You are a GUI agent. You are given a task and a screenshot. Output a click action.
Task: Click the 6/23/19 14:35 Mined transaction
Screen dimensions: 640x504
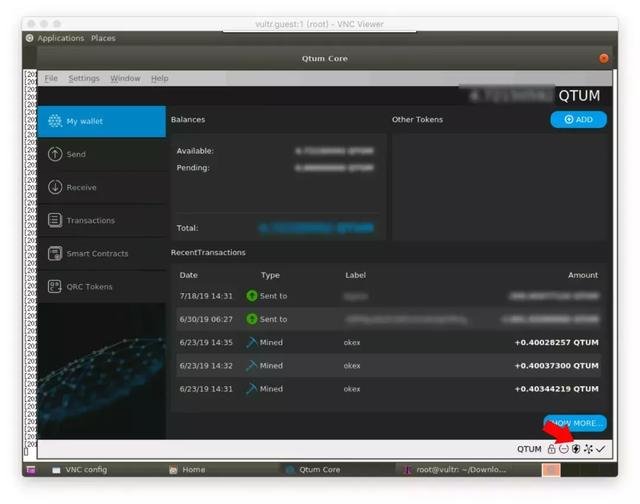tap(389, 342)
